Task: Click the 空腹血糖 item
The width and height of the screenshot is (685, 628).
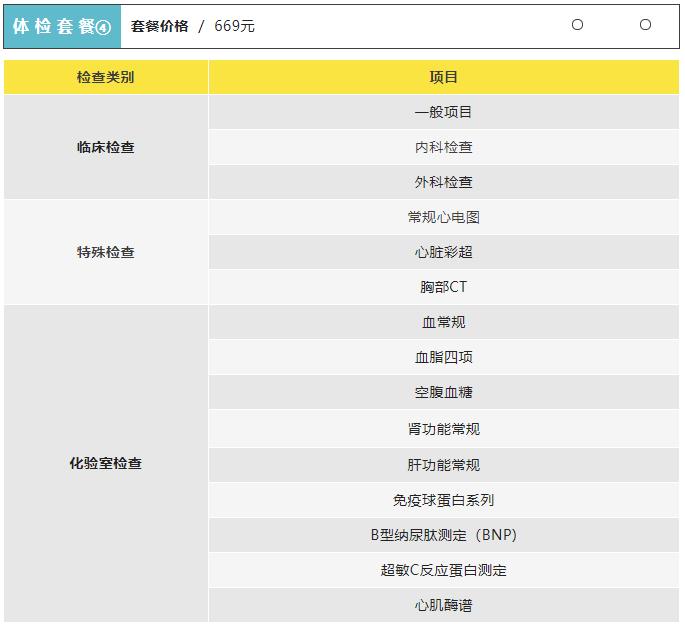Action: 443,392
